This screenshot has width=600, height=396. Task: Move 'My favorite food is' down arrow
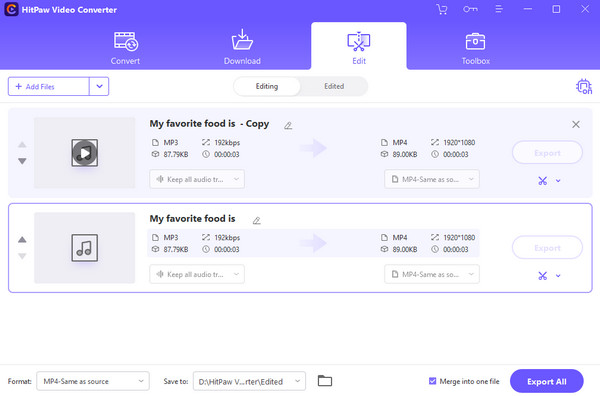[x=22, y=256]
